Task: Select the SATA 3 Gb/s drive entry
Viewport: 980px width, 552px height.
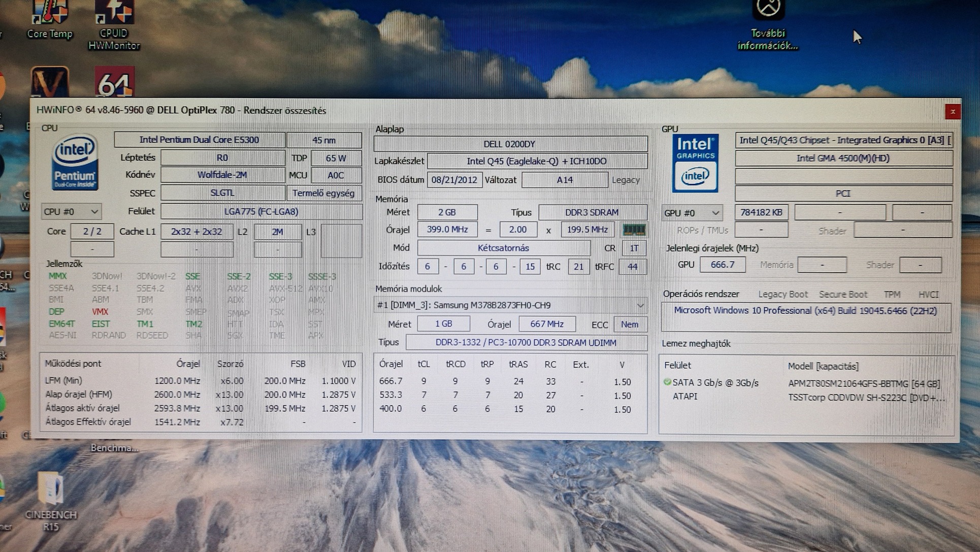Action: point(715,383)
